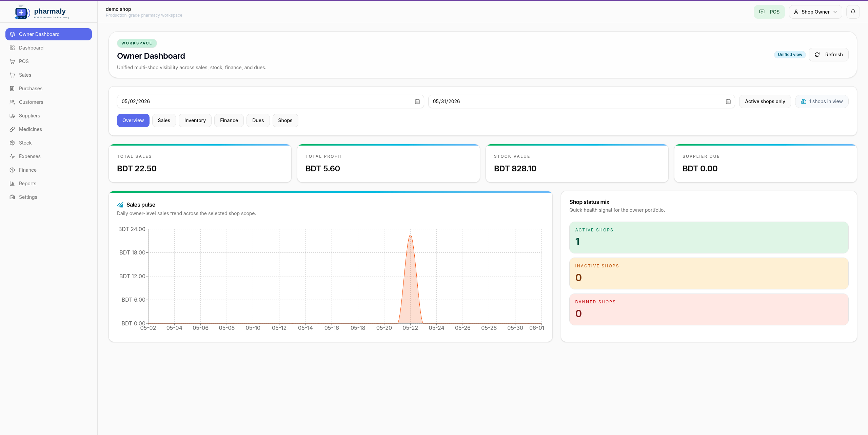This screenshot has width=868, height=435.
Task: Click the Supplier Due BDT 0.00 card
Action: tap(766, 164)
